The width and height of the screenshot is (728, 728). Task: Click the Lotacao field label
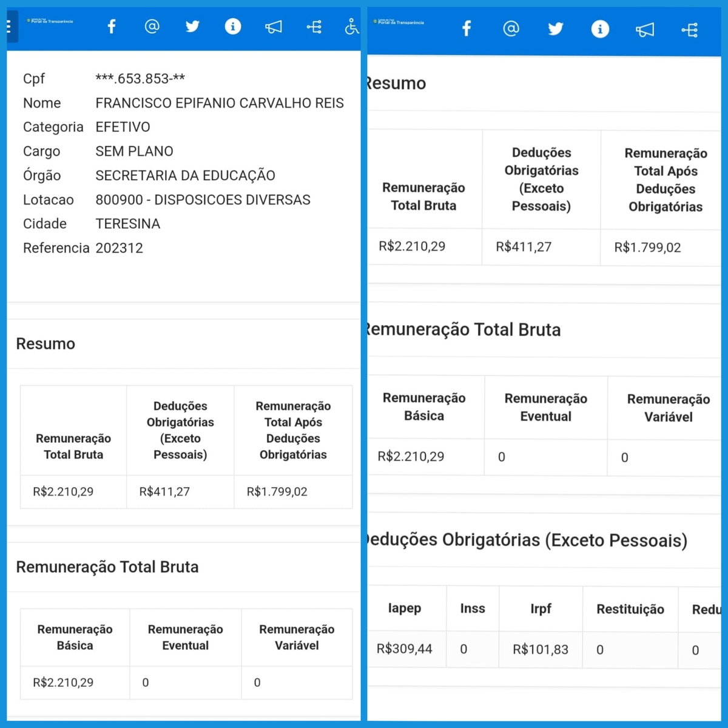(49, 200)
